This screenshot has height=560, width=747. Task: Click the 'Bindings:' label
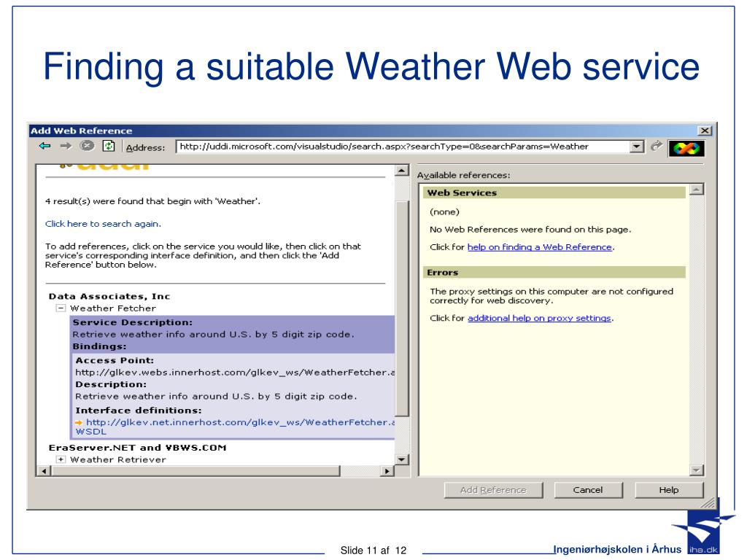click(99, 346)
